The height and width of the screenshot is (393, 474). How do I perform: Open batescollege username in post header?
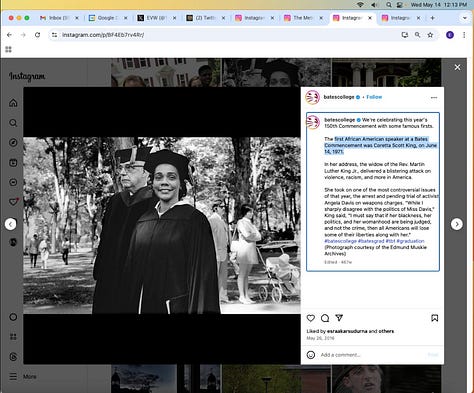(x=339, y=97)
